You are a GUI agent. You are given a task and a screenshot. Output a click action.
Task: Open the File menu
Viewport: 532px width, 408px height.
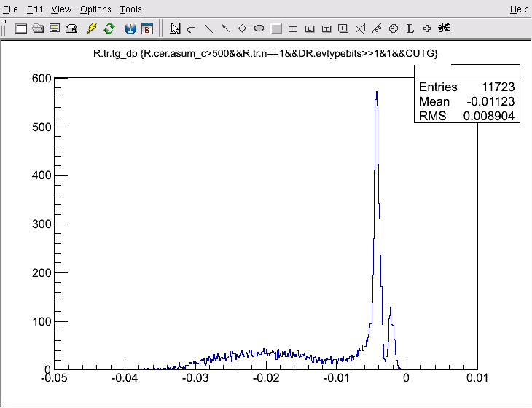[x=10, y=9]
